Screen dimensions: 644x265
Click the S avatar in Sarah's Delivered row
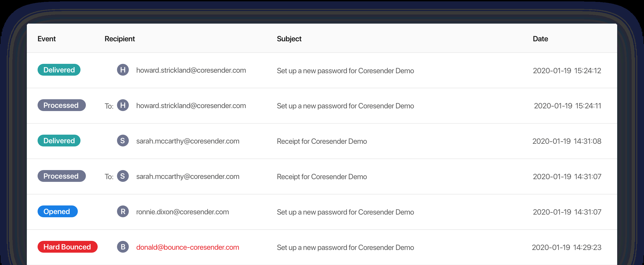click(123, 141)
